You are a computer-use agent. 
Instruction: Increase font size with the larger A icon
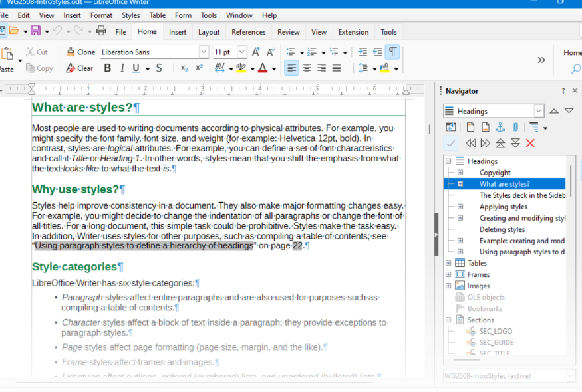(255, 52)
